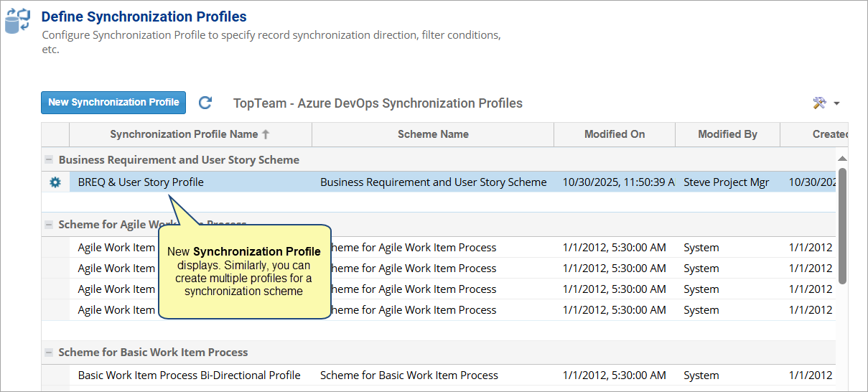Click the Modified By column header
868x392 pixels.
[x=727, y=134]
